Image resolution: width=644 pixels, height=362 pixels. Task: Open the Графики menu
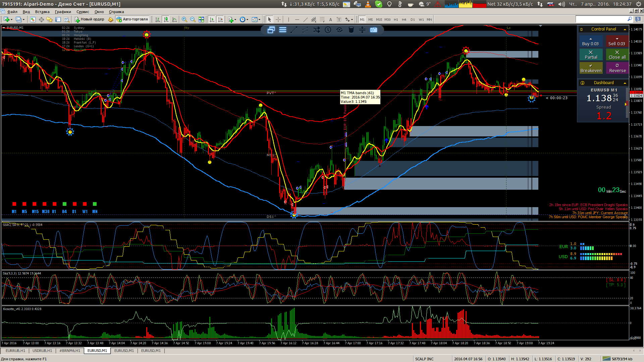[x=63, y=12]
